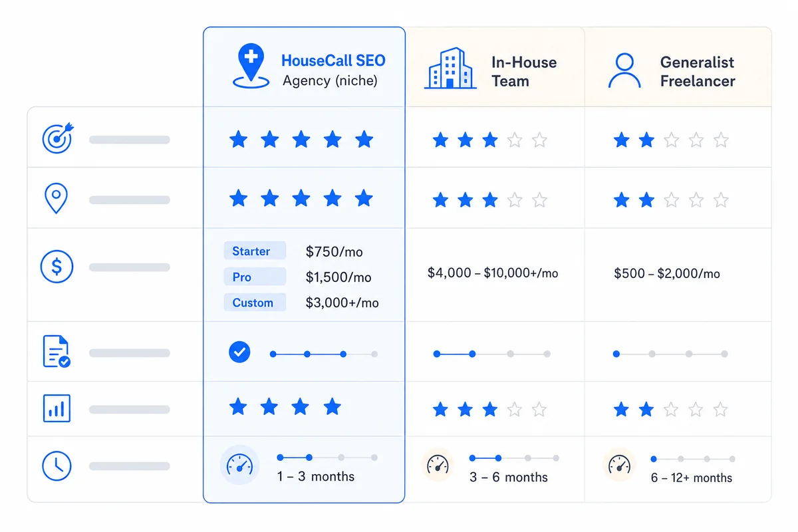Viewport: 798px width, 532px height.
Task: Click the $4,000 – $10,000+/mo price range
Action: click(x=493, y=273)
